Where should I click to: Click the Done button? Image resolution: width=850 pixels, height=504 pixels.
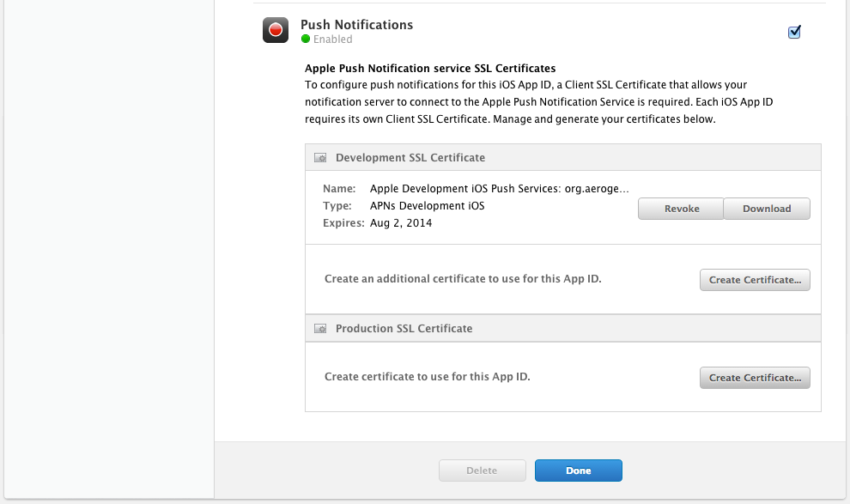point(578,470)
